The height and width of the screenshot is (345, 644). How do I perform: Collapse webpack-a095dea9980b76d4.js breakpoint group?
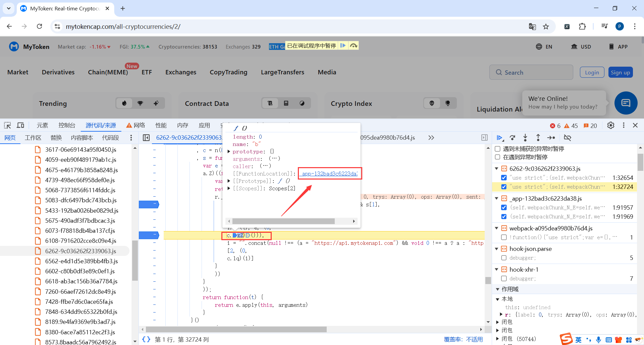pos(497,228)
